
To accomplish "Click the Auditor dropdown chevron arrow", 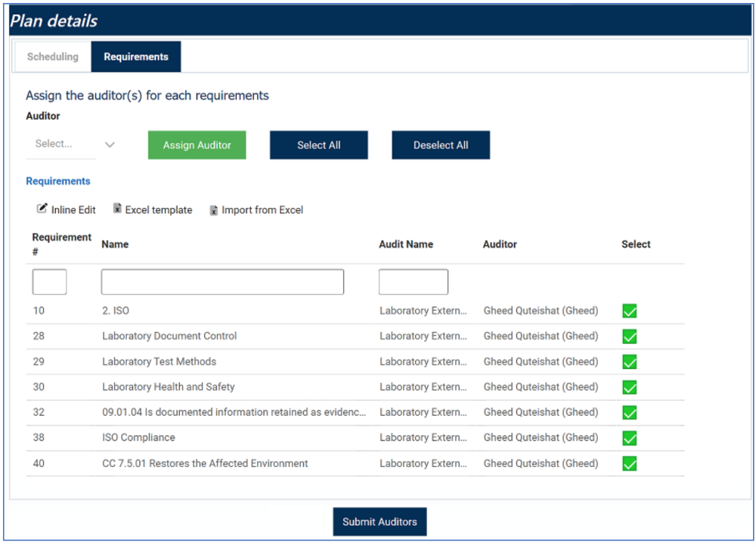I will (x=110, y=144).
